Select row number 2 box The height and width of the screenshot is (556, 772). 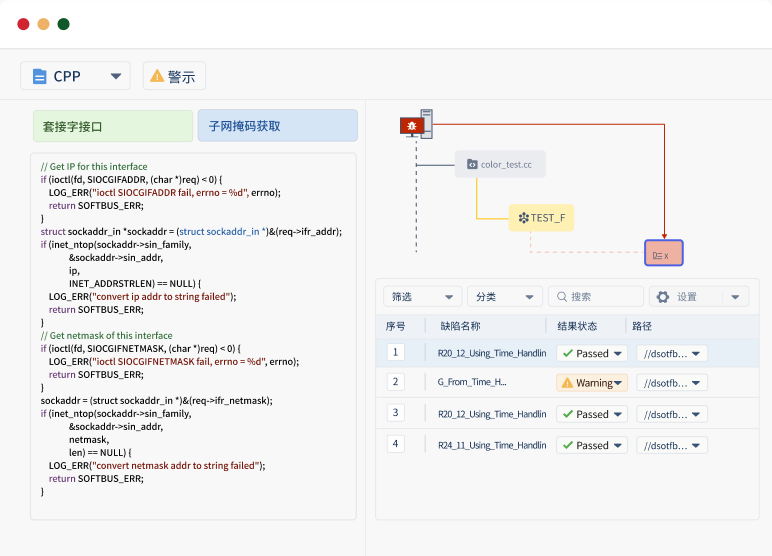point(396,382)
